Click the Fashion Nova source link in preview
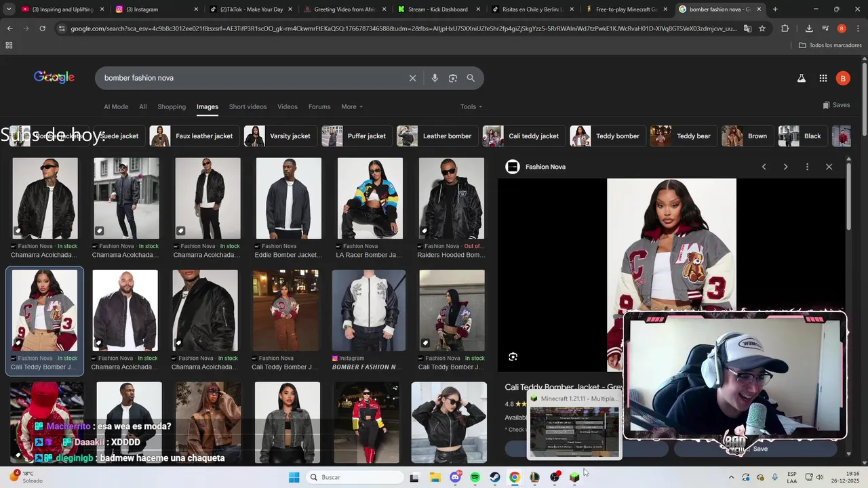This screenshot has height=488, width=868. 545,167
